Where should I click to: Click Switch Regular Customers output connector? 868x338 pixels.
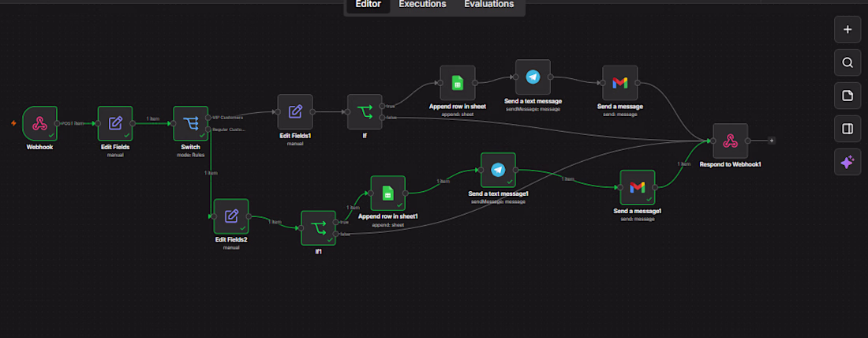(208, 129)
